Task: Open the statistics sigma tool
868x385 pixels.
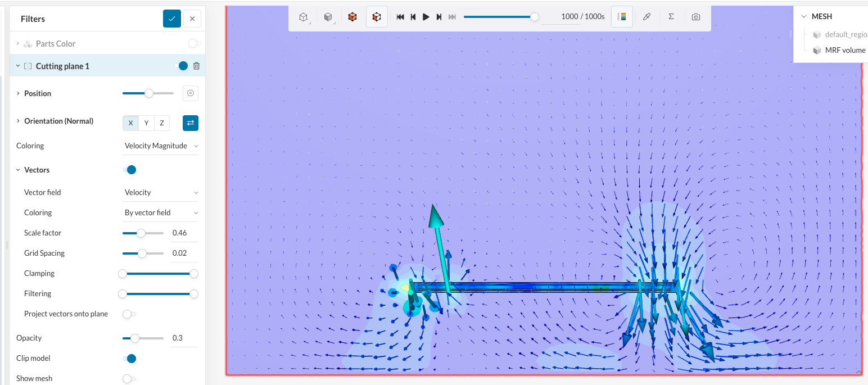Action: [x=671, y=17]
